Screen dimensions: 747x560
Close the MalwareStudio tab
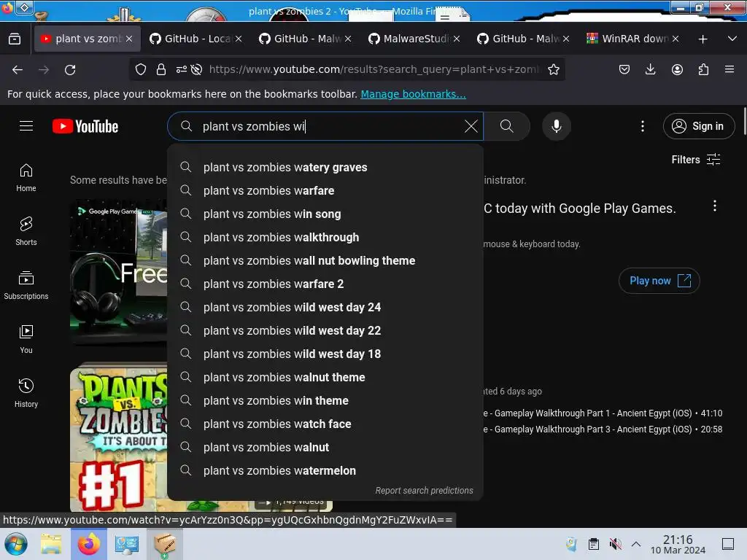click(x=457, y=39)
